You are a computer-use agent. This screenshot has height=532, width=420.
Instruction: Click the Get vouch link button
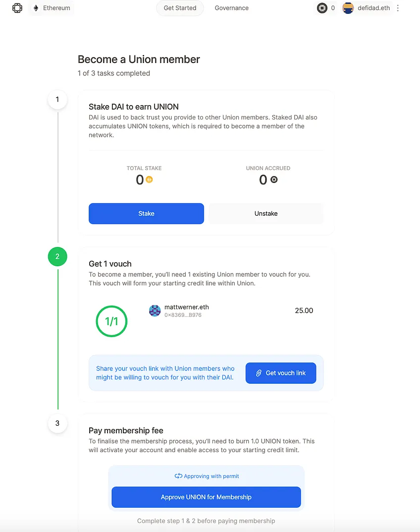[281, 373]
